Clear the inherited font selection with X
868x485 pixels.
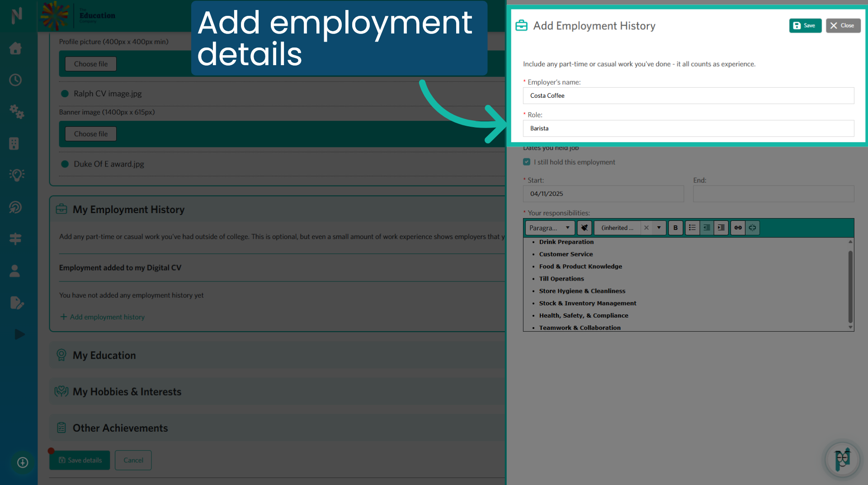[x=646, y=228]
